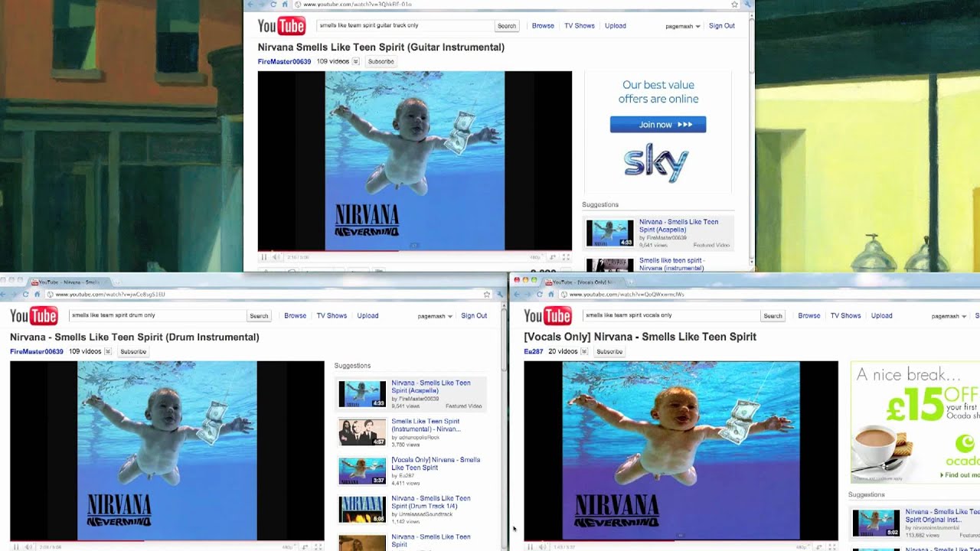
Task: Reload page in Drum window toolbar
Action: [25, 294]
